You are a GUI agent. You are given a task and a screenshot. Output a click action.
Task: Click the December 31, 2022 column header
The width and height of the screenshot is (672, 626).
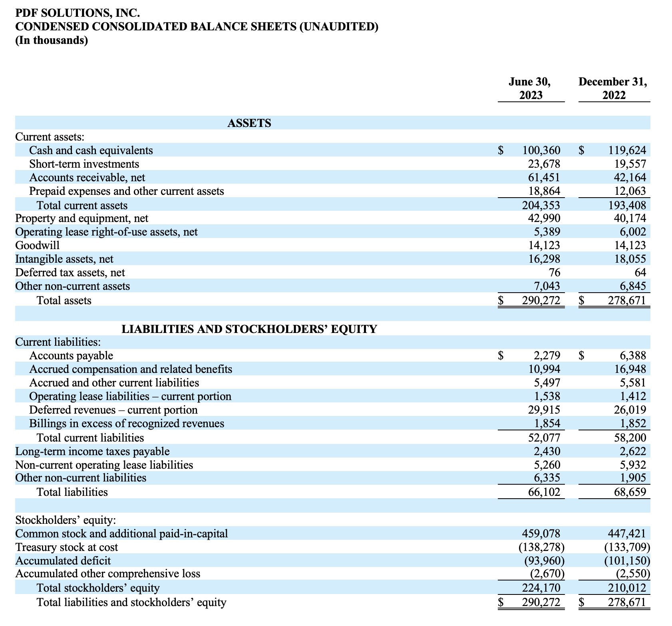pyautogui.click(x=613, y=88)
